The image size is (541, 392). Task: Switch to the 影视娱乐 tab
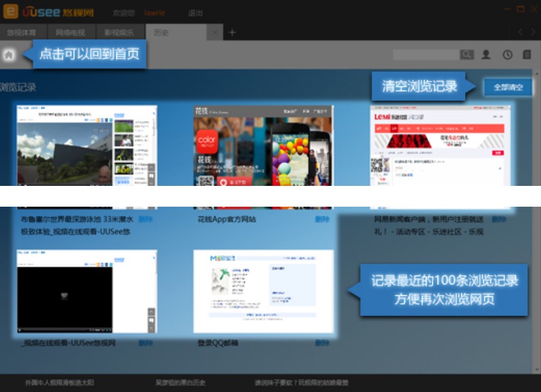(119, 33)
